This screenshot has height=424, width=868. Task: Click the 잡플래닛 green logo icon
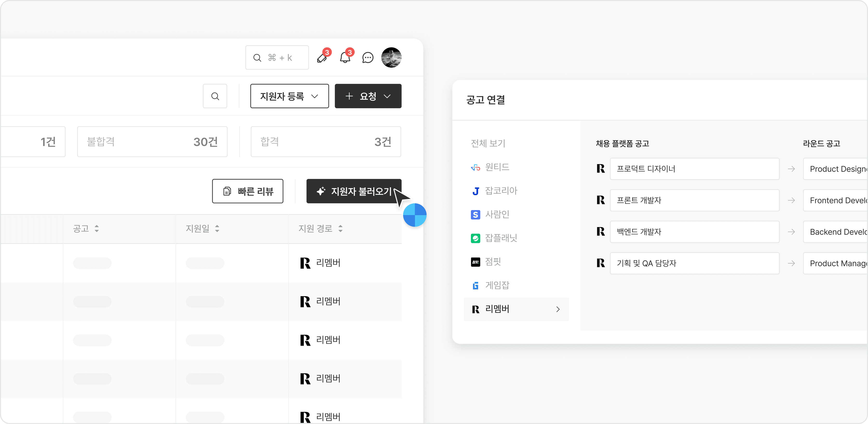pyautogui.click(x=475, y=238)
